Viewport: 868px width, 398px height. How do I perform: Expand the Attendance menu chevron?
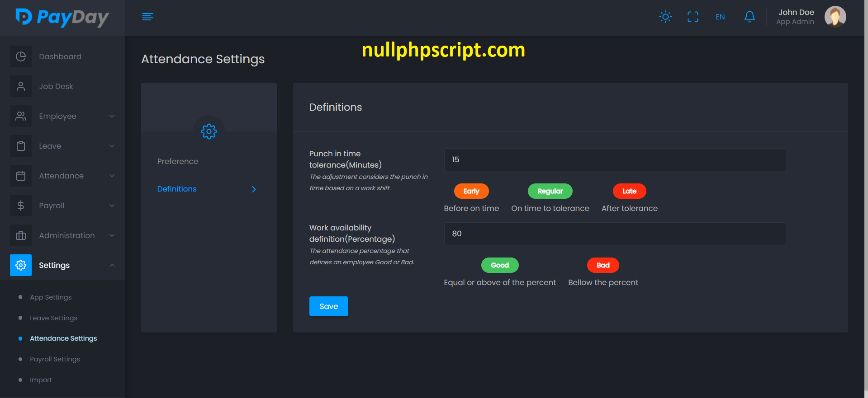click(x=112, y=176)
